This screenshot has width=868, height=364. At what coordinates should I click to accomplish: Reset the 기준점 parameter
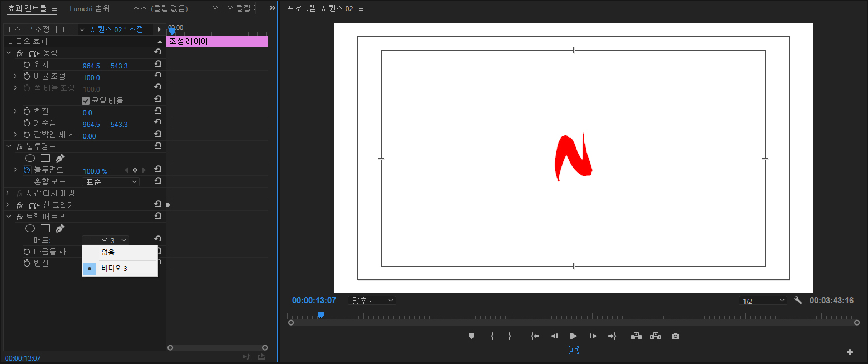click(158, 122)
